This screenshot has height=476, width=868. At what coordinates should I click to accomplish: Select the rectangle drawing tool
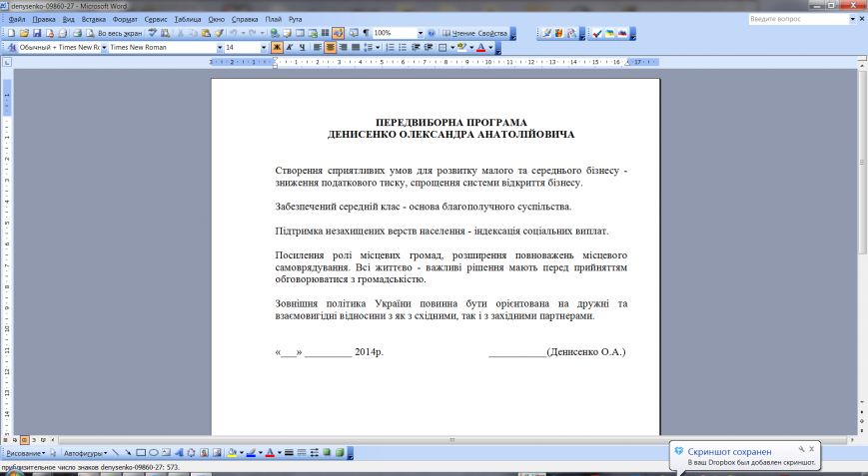141,453
